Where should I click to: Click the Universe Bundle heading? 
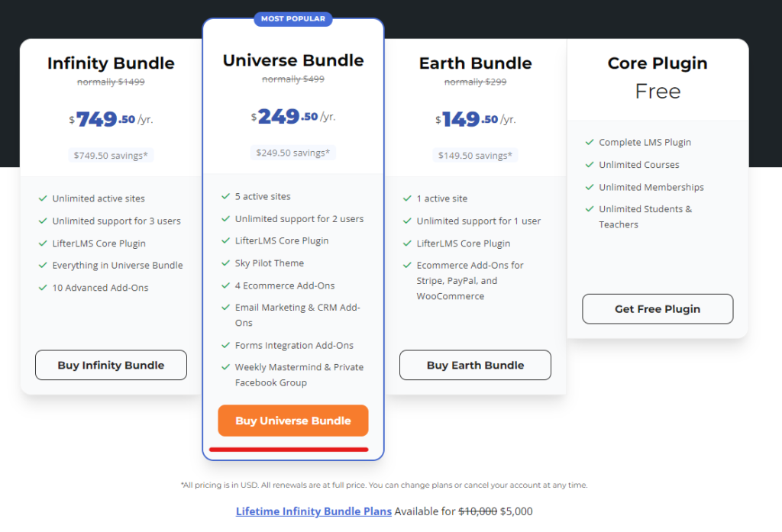(293, 60)
